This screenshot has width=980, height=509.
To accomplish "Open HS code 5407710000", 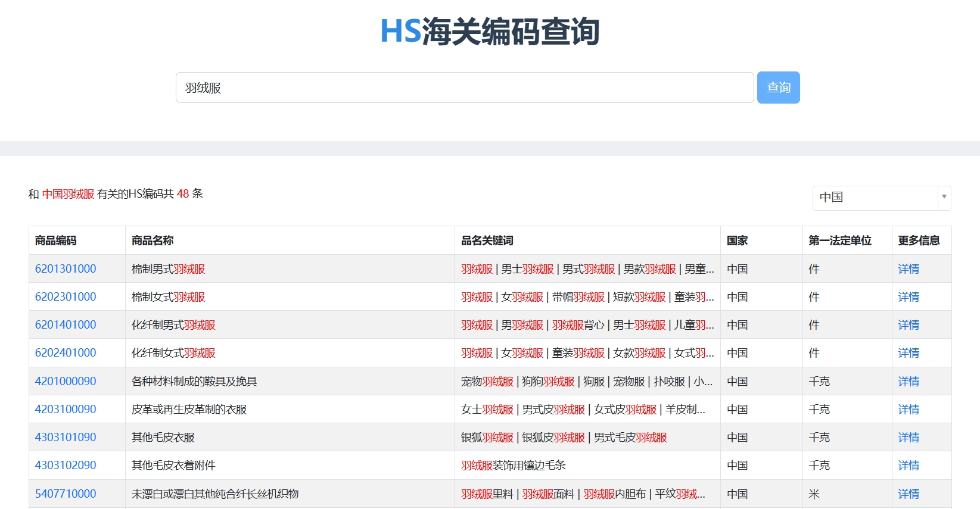I will [66, 494].
